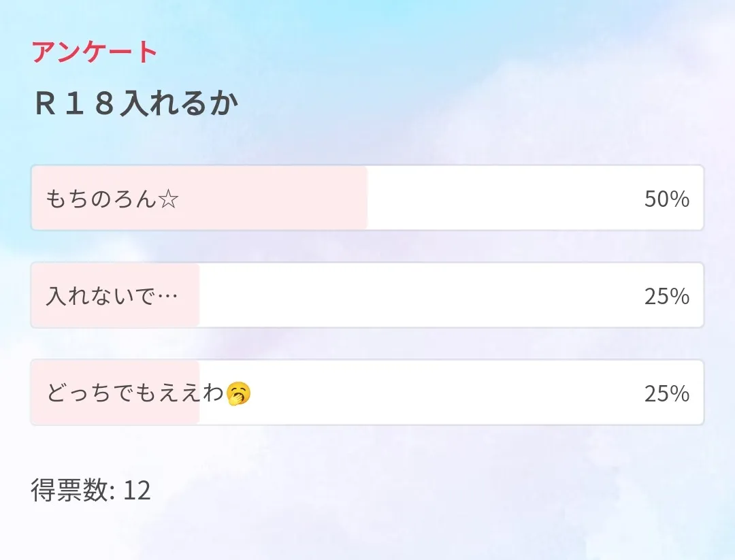The image size is (735, 560).
Task: Click the アンケート heading label
Action: point(94,50)
